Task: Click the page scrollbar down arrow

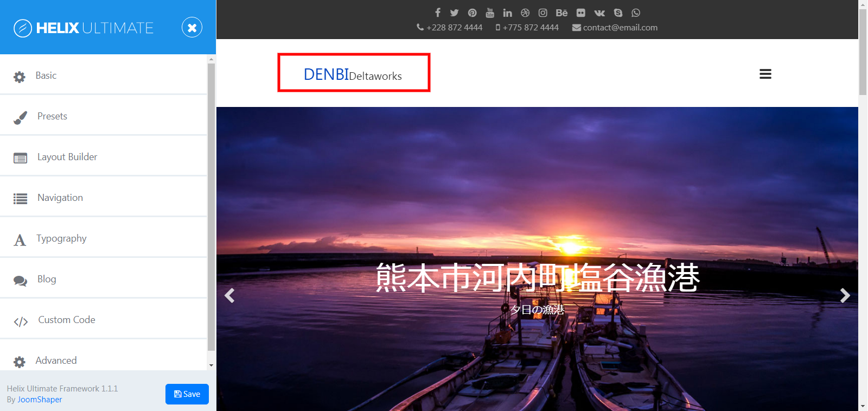Action: [x=863, y=406]
